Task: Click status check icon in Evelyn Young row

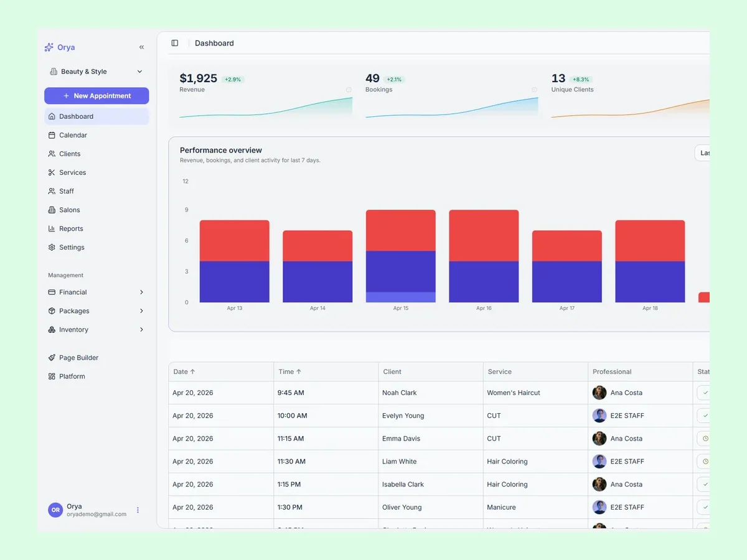Action: point(705,416)
